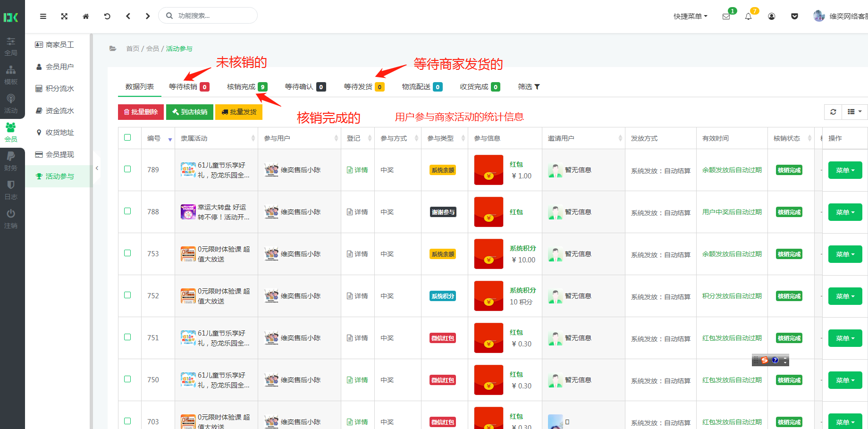Image resolution: width=868 pixels, height=429 pixels.
Task: Switch to 等待核销 tab
Action: [x=189, y=87]
